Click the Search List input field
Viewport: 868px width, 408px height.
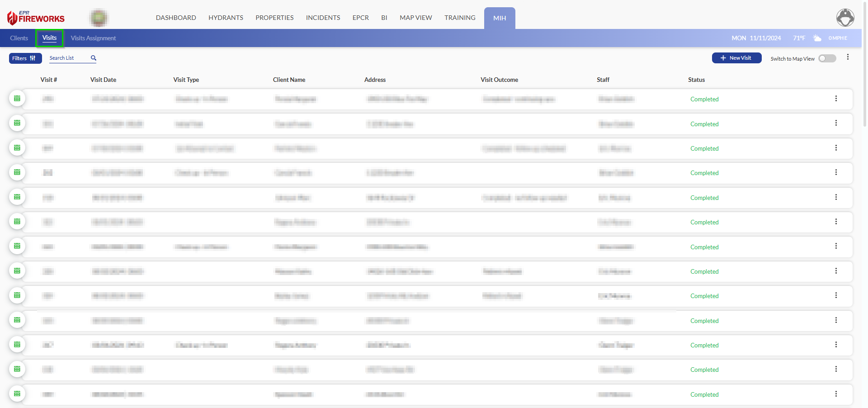pyautogui.click(x=68, y=58)
